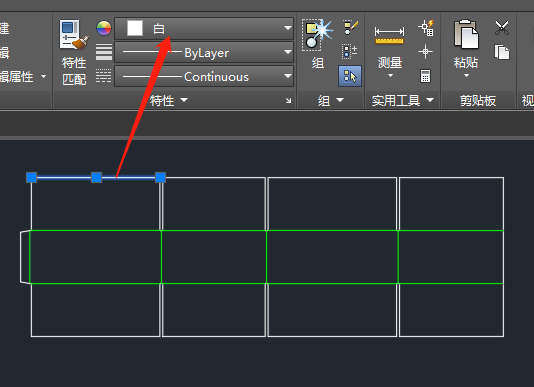Open the Properties dialog launcher arrow
Viewport: 534px width, 387px height.
tap(288, 100)
